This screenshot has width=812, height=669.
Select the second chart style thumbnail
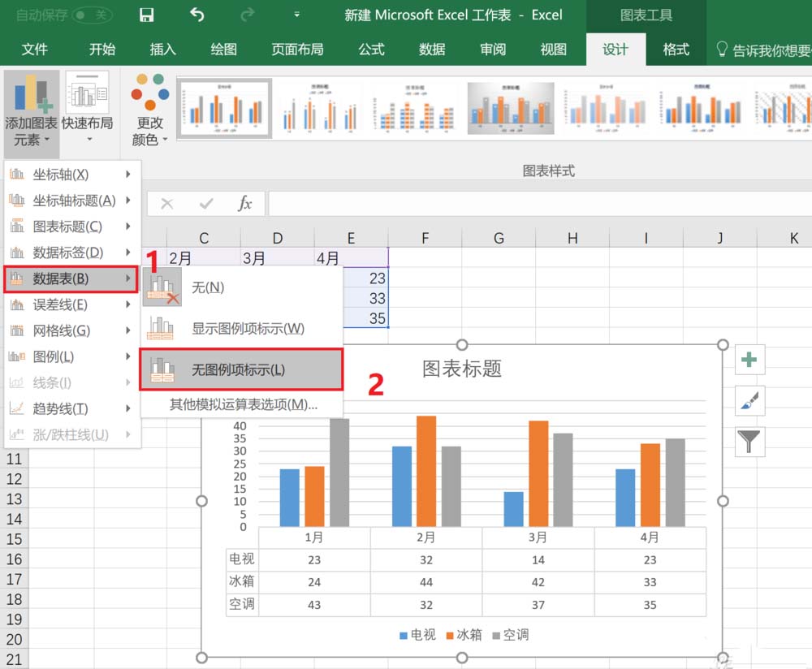click(x=319, y=108)
